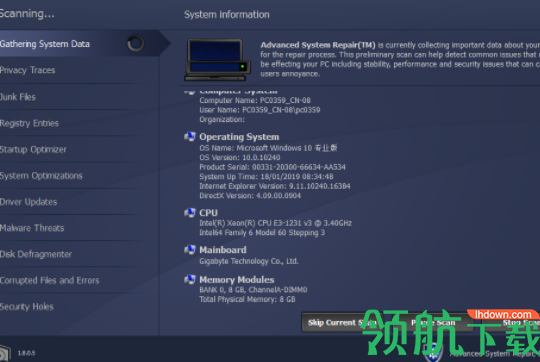Click the Organization line

click(222, 120)
